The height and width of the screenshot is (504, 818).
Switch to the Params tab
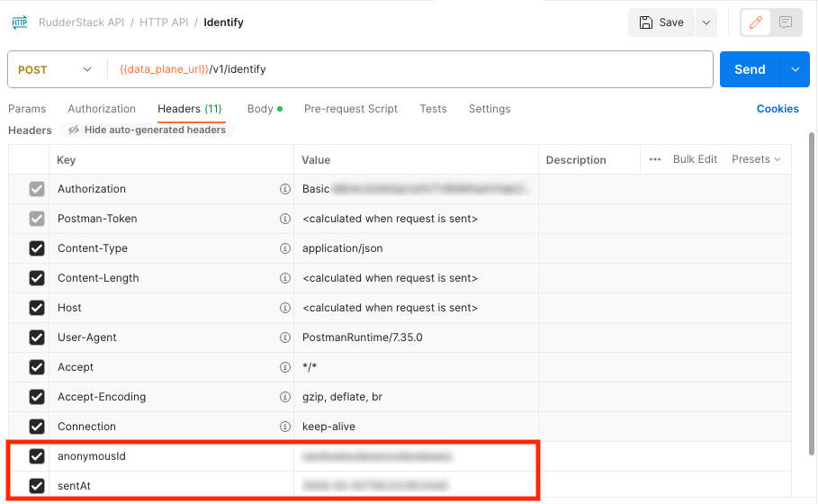tap(27, 109)
